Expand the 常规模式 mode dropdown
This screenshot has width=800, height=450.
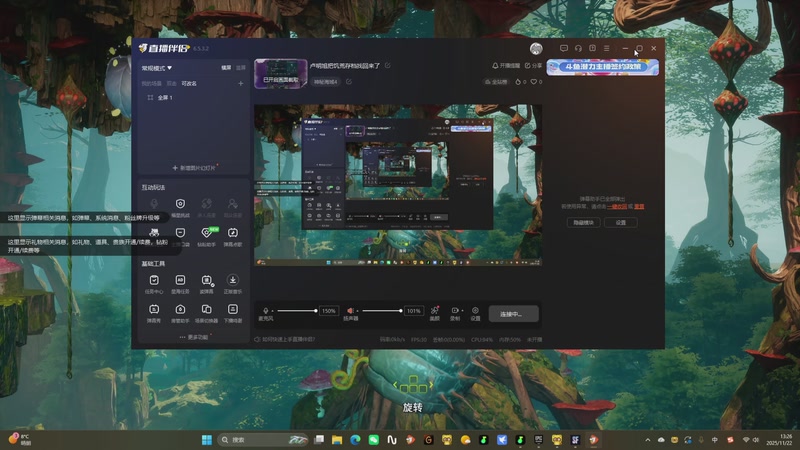pos(157,68)
